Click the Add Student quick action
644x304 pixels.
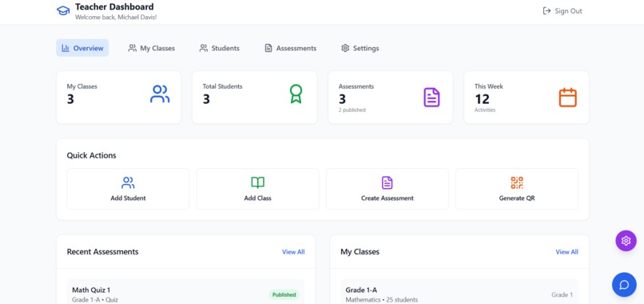128,189
